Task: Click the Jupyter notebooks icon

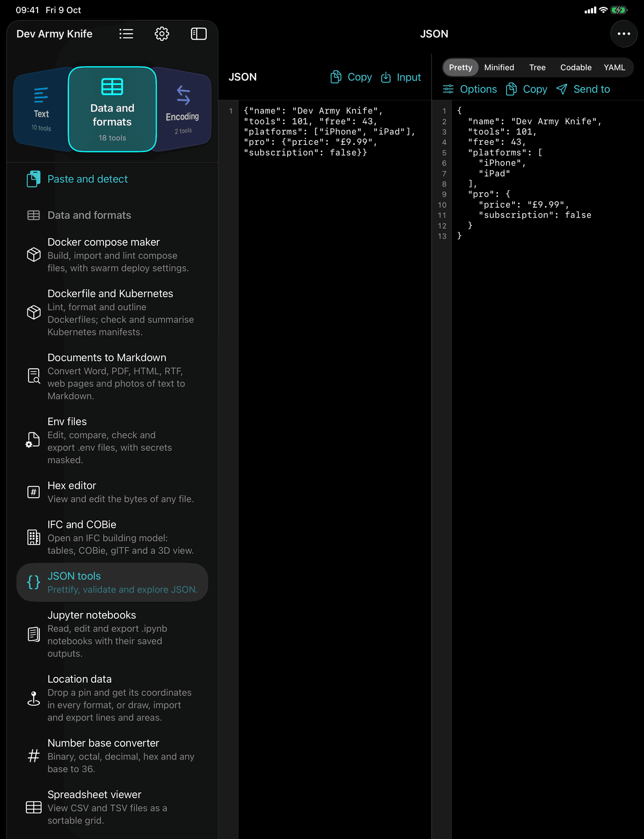Action: click(33, 634)
